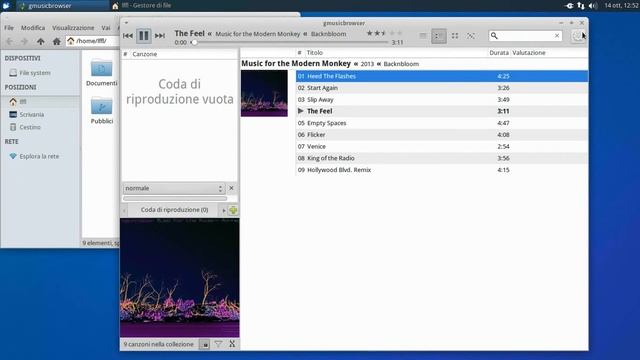Go forward in the file manager toolbar

click(x=24, y=41)
